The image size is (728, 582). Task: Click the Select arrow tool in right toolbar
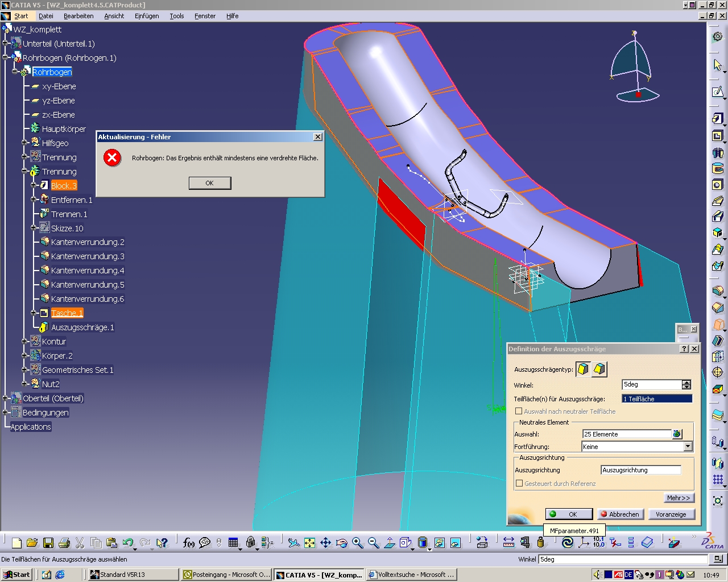[718, 65]
